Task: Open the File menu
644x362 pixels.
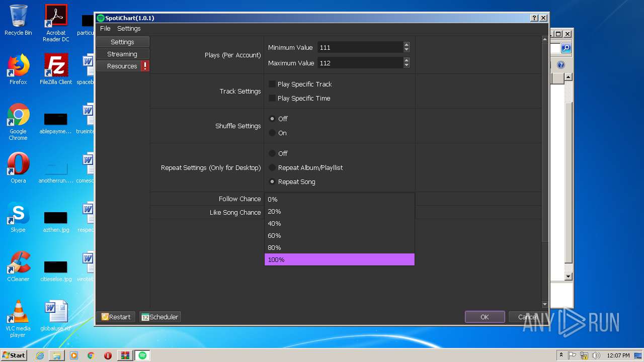Action: (x=105, y=29)
